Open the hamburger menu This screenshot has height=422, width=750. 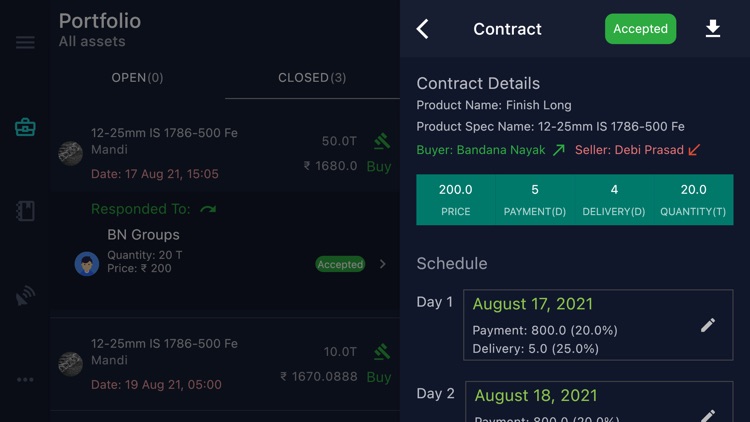point(25,42)
